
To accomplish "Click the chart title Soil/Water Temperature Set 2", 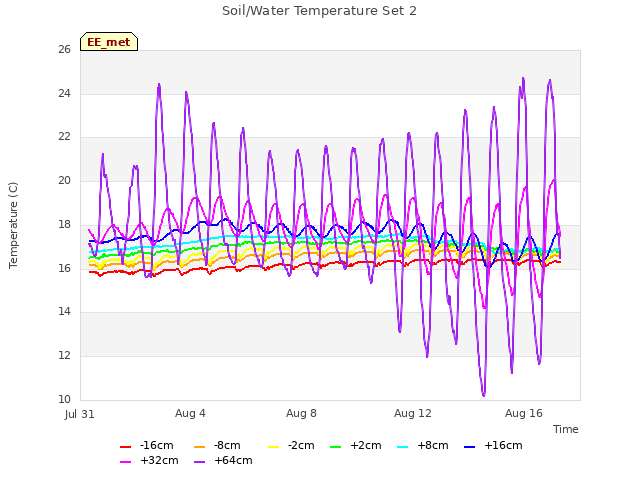I will tap(319, 11).
